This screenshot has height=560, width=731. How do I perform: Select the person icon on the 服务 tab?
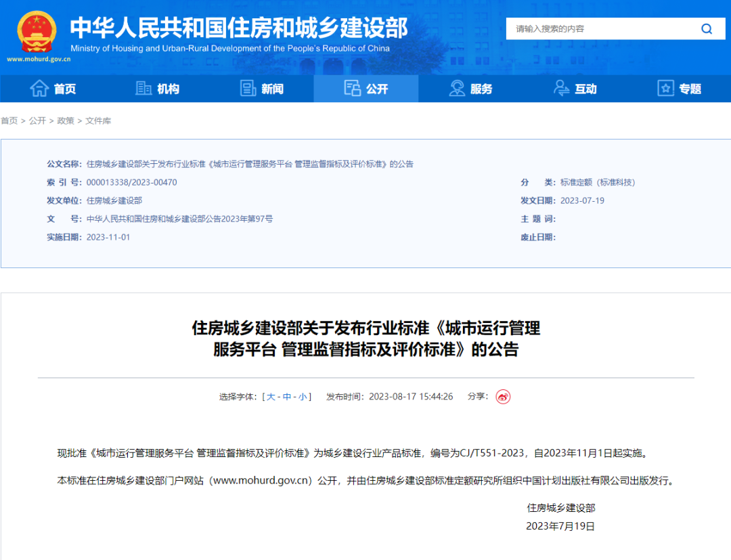[456, 88]
